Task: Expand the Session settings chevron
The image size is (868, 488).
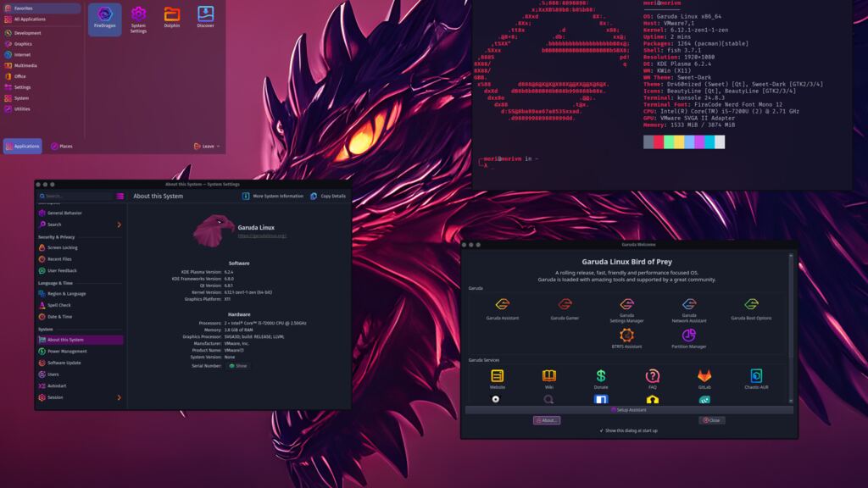Action: (x=119, y=398)
